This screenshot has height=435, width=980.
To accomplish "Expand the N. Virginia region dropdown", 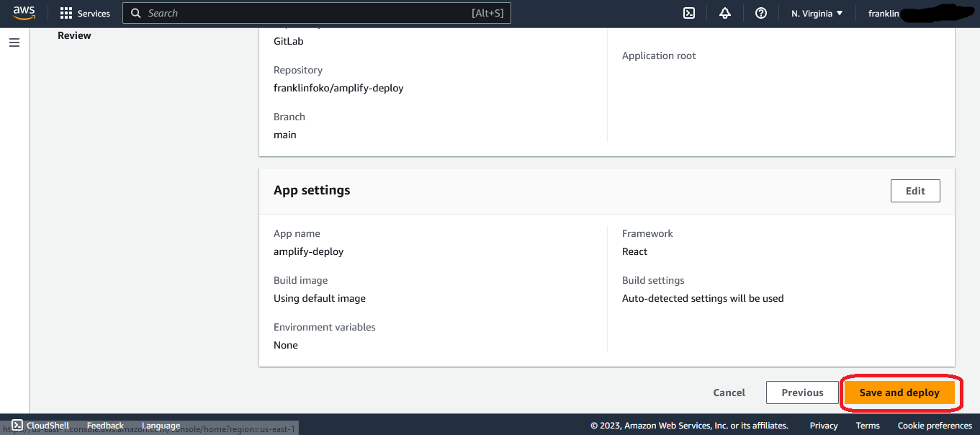I will tap(817, 13).
